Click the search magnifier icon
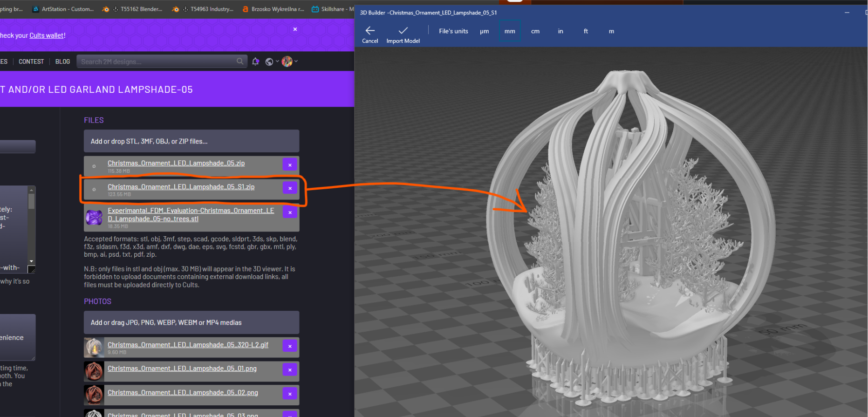Viewport: 868px width, 417px height. pyautogui.click(x=240, y=61)
